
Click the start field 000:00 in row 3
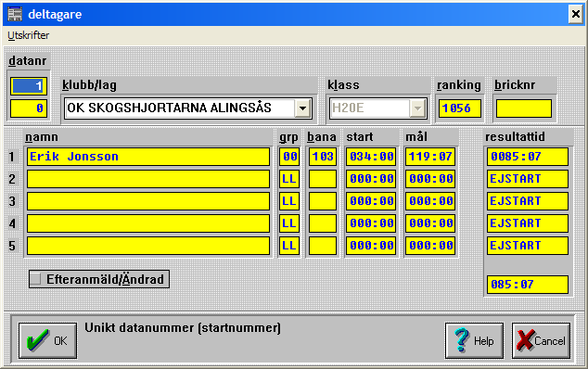click(x=371, y=201)
